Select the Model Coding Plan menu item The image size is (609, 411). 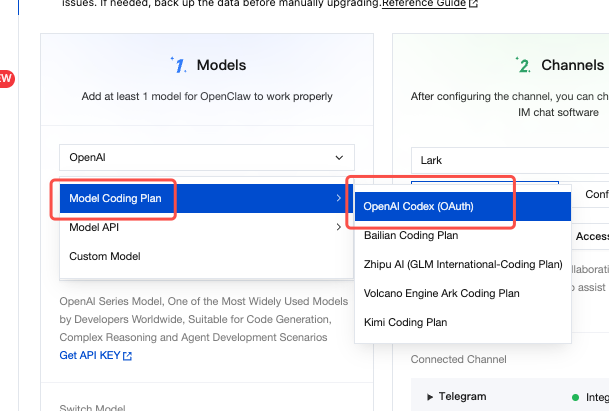click(x=115, y=198)
